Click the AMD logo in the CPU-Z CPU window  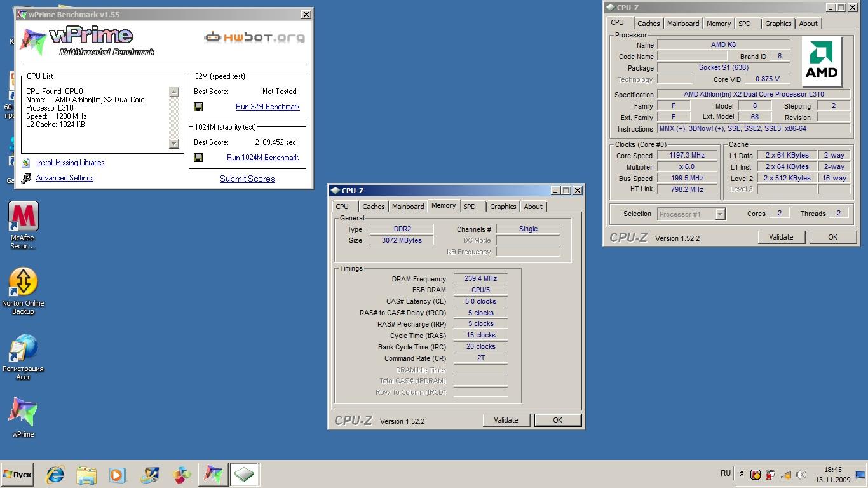tap(822, 61)
